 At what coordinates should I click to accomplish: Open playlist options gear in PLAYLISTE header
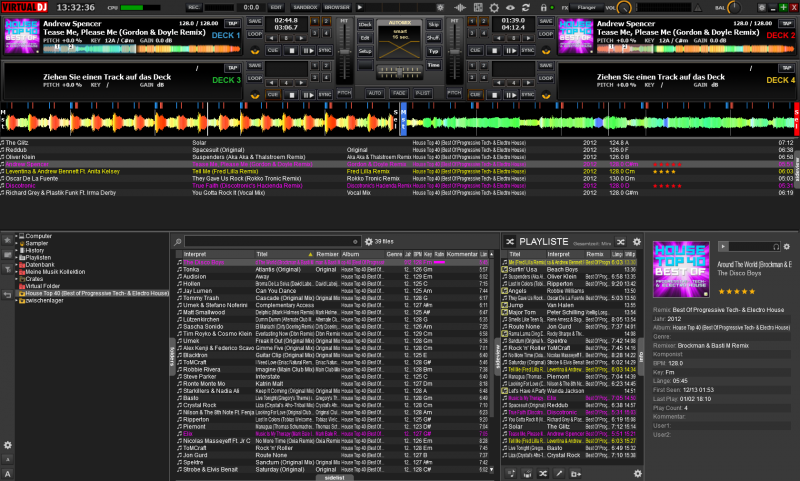pos(637,242)
